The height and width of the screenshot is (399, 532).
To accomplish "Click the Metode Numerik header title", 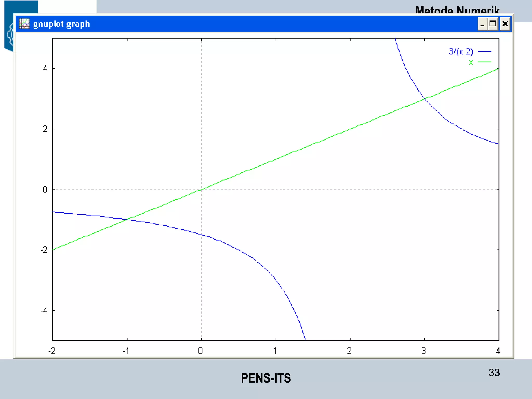I will pyautogui.click(x=457, y=10).
